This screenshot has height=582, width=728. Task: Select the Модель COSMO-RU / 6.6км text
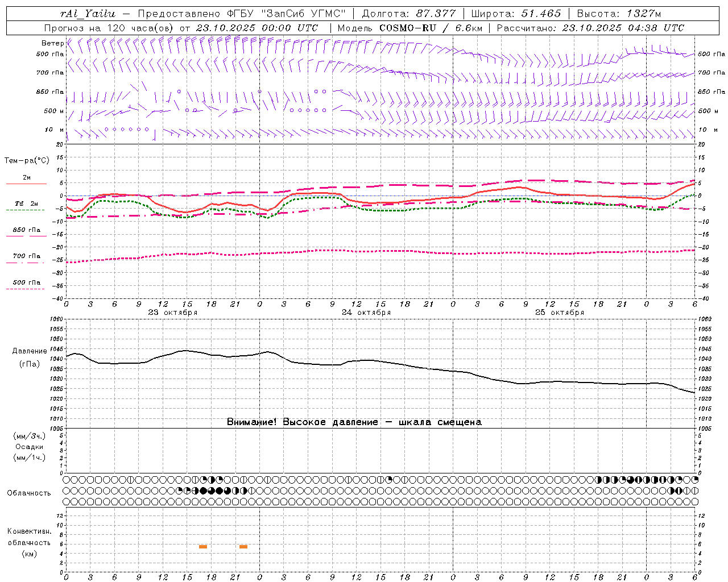[409, 28]
